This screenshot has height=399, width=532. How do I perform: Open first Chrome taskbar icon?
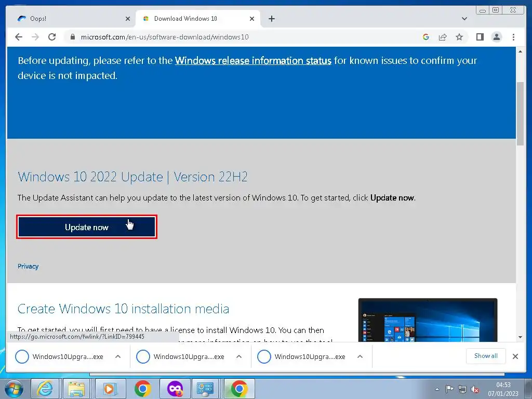point(142,389)
